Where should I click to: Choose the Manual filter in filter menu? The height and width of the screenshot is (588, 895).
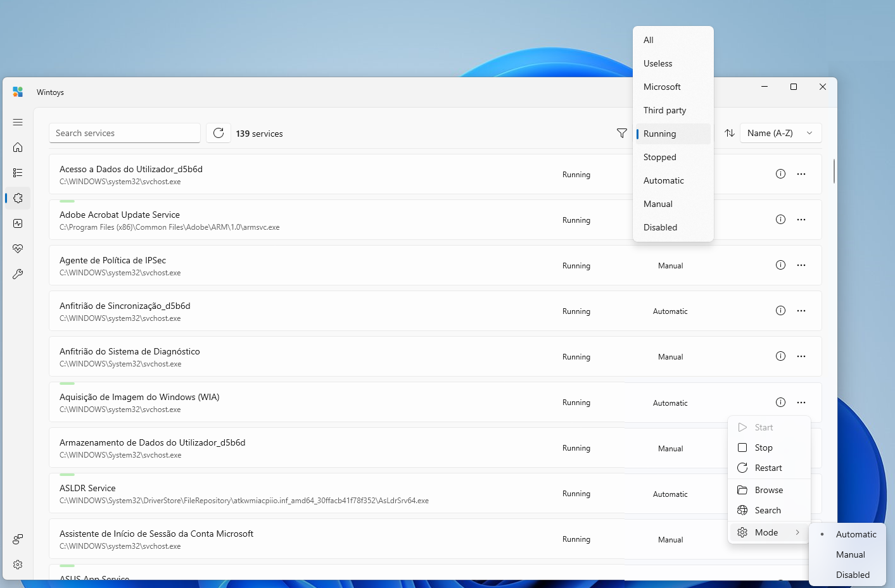pyautogui.click(x=673, y=204)
